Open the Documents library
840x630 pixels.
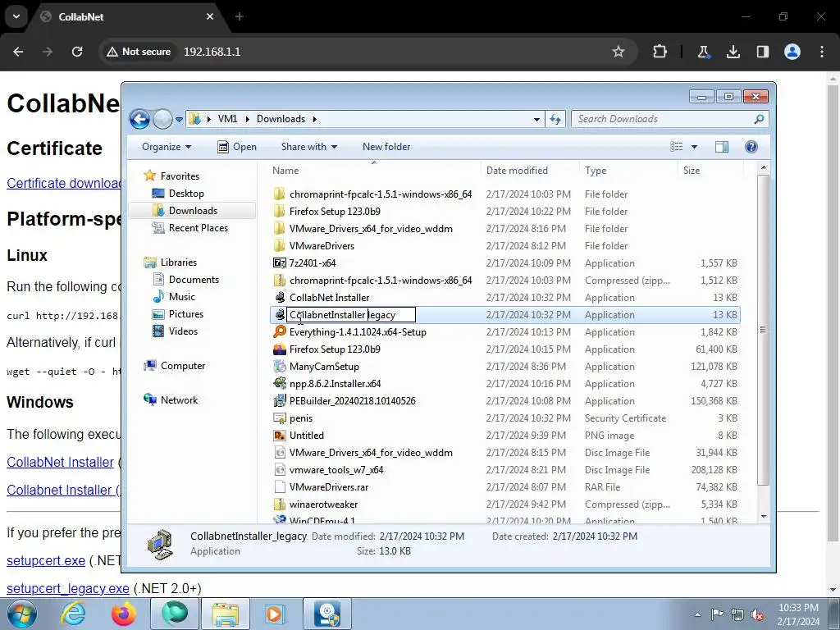[x=194, y=280]
